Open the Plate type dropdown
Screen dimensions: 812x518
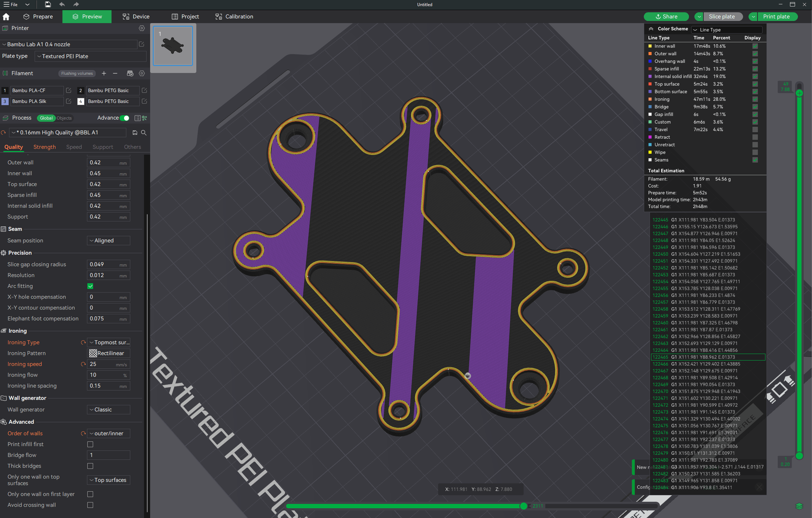pyautogui.click(x=90, y=56)
